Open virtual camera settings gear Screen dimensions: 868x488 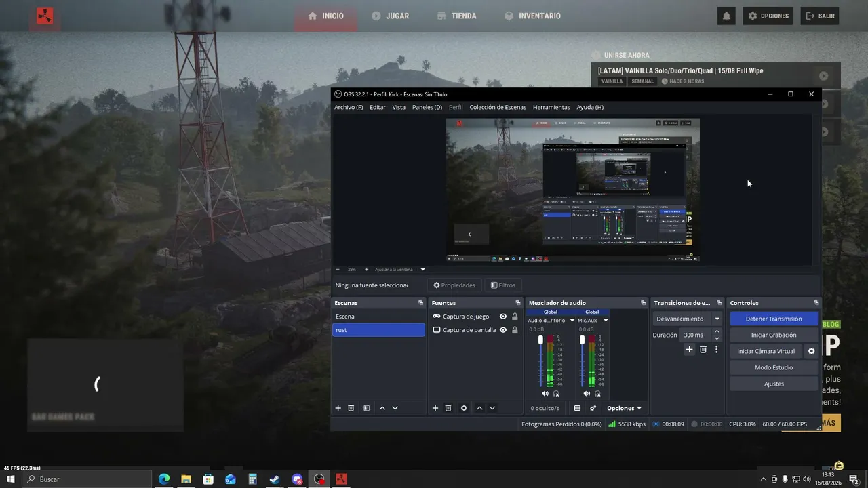811,351
